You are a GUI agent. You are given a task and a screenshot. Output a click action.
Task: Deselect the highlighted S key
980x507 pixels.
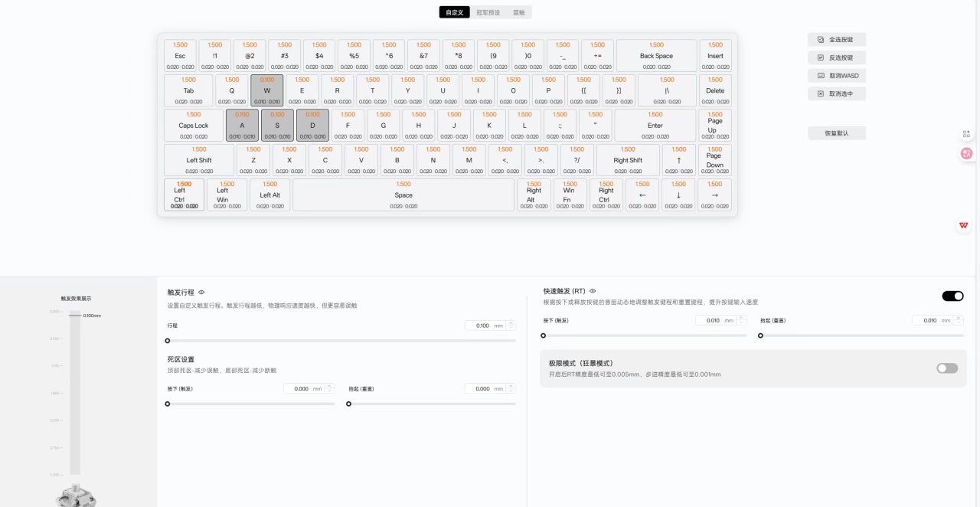click(x=277, y=126)
